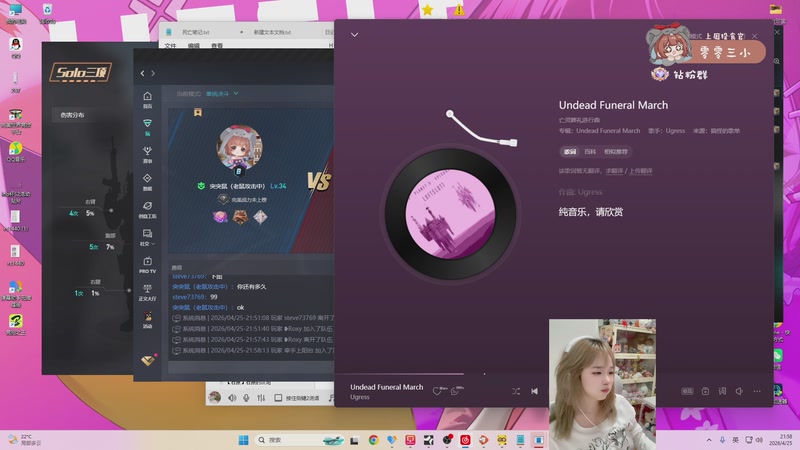The height and width of the screenshot is (450, 800).
Task: Open Chrome from the taskbar
Action: click(373, 440)
